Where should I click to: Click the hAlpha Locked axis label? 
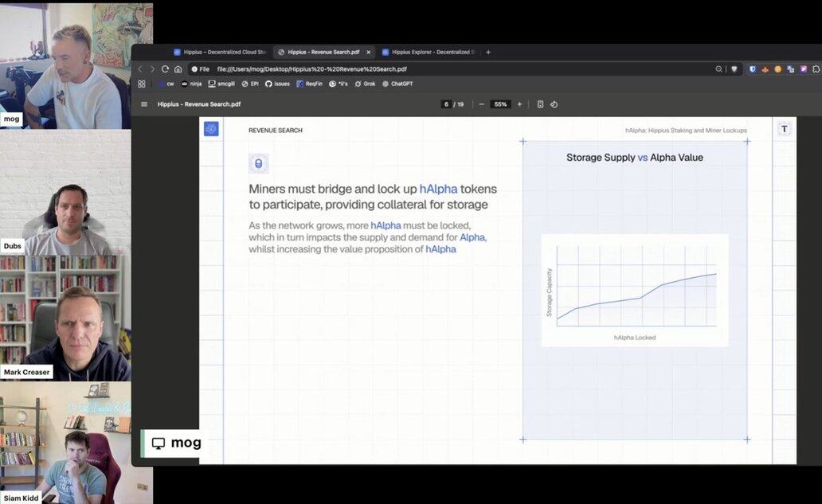point(635,338)
